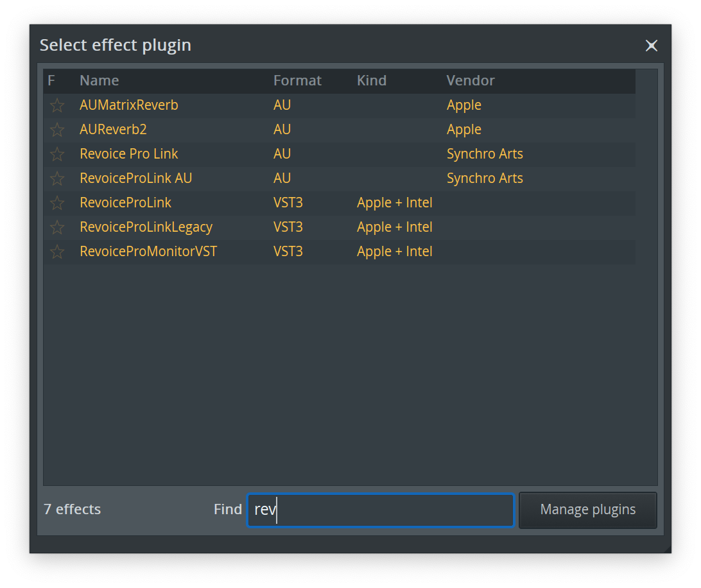701x588 pixels.
Task: Click the Kind column header
Action: click(x=372, y=81)
